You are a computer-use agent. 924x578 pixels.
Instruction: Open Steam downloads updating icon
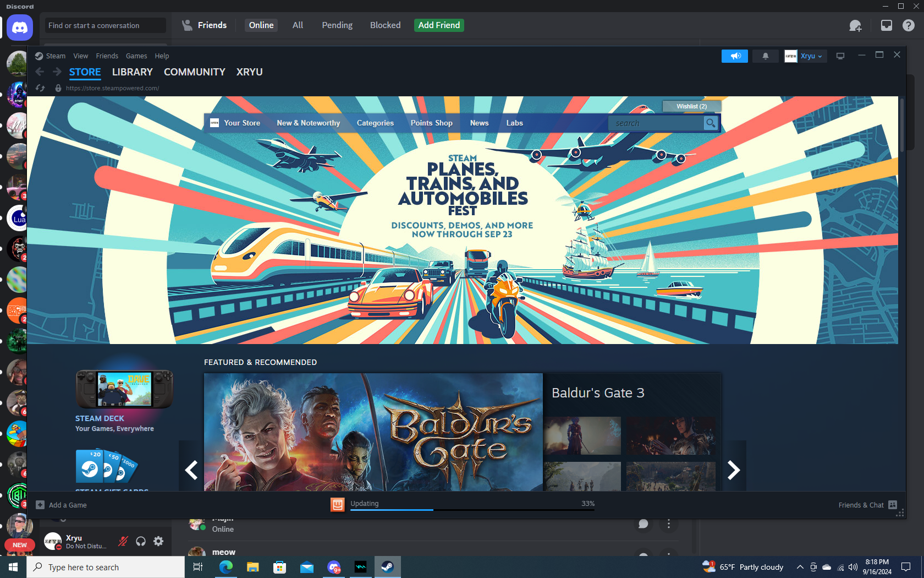click(x=338, y=504)
